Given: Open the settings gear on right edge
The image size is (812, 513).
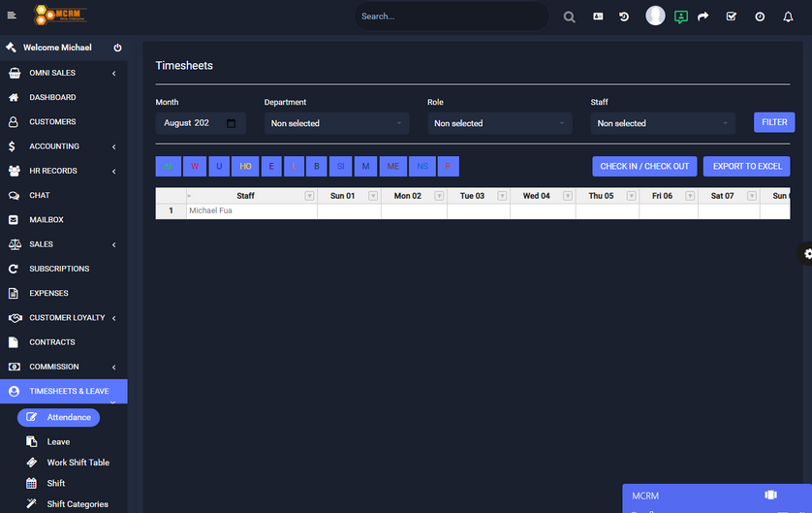Looking at the screenshot, I should click(806, 254).
